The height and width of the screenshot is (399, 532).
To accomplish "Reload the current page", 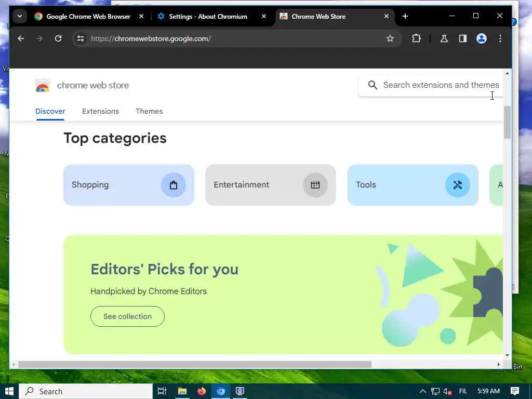I will (58, 38).
